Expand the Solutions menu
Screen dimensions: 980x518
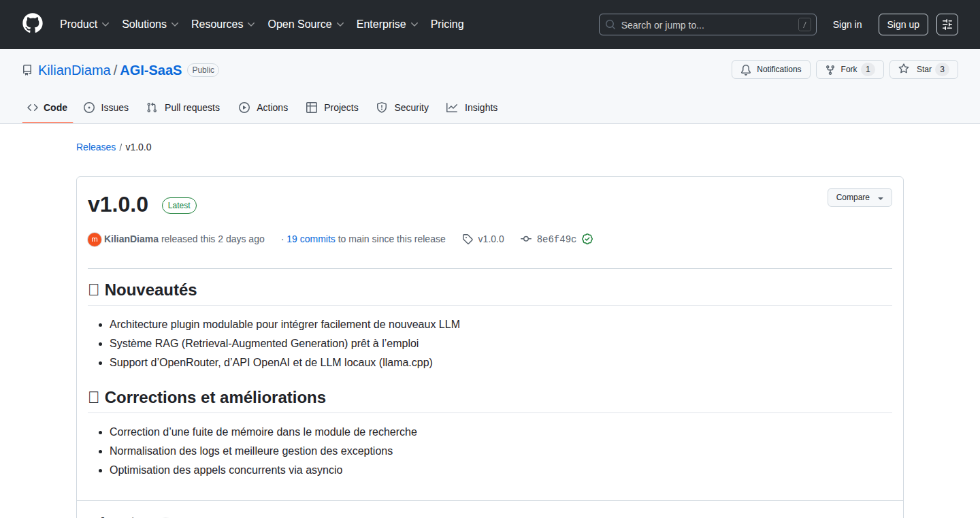[150, 24]
